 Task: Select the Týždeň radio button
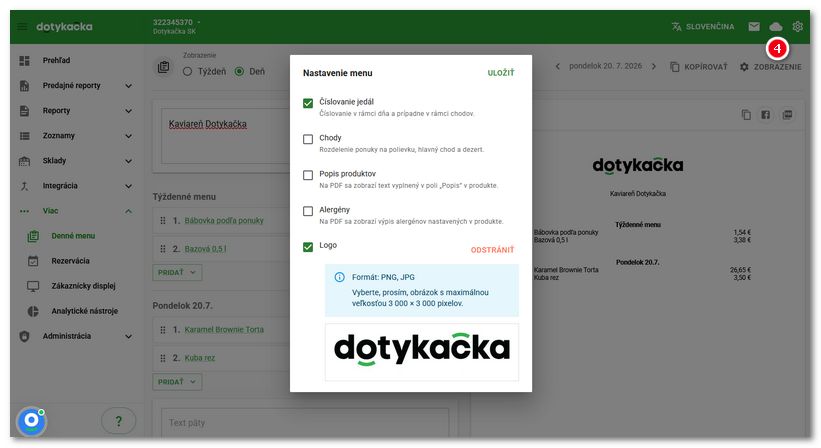tap(187, 72)
